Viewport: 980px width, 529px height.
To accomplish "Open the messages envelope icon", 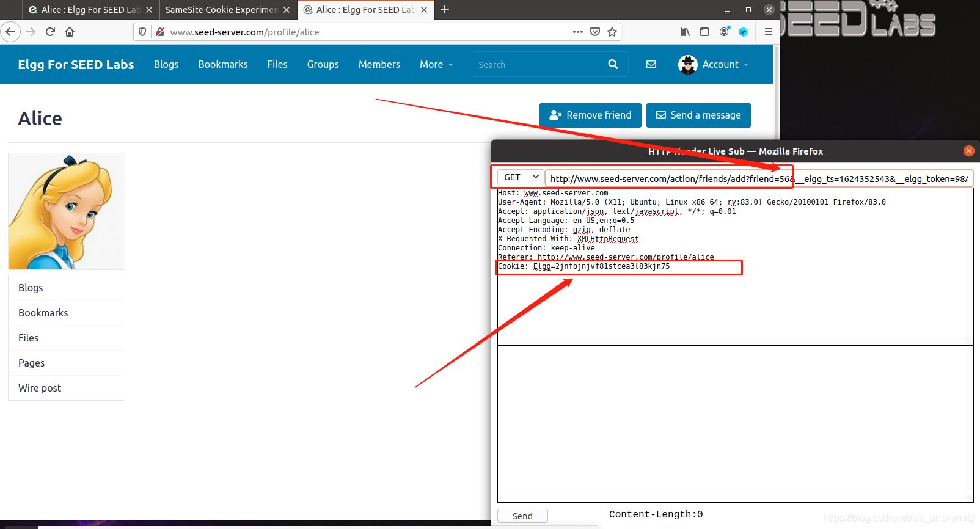I will (x=651, y=64).
